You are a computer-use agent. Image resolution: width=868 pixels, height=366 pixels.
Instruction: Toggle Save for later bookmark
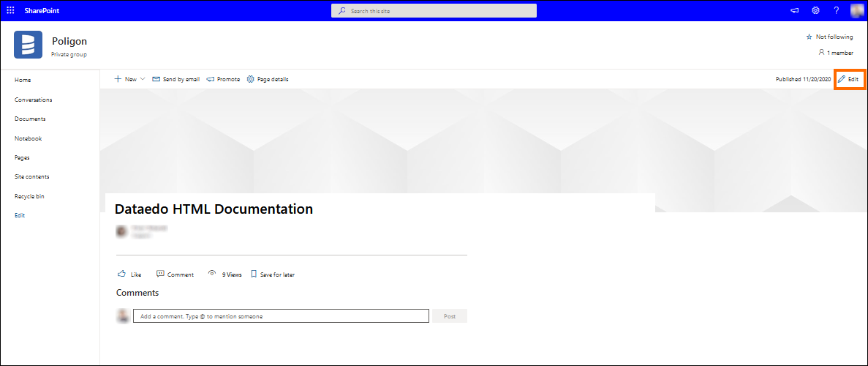click(x=273, y=274)
